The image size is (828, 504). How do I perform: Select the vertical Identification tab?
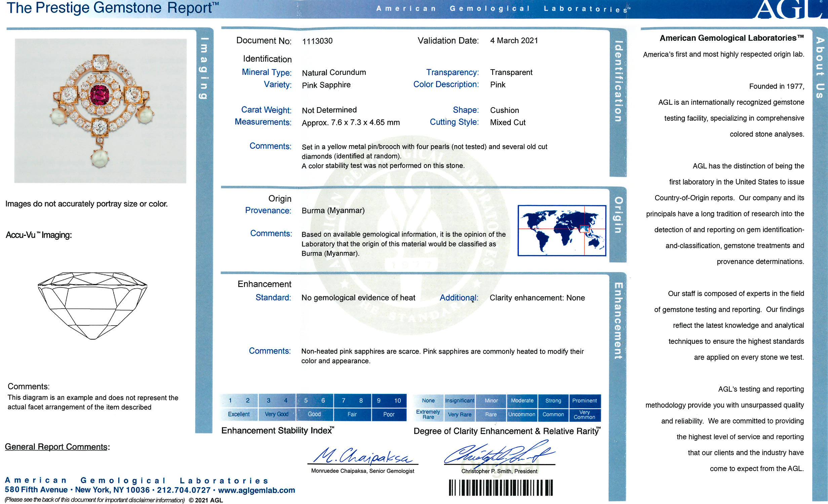tap(618, 81)
